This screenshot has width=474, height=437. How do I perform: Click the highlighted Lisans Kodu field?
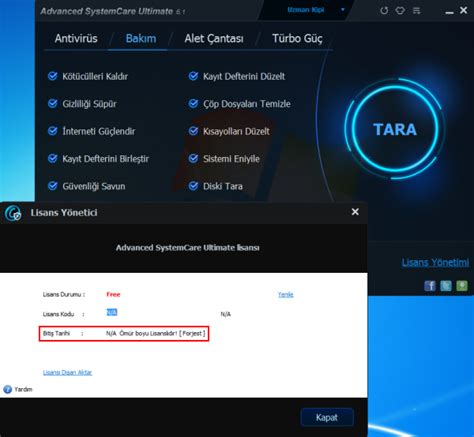(112, 312)
